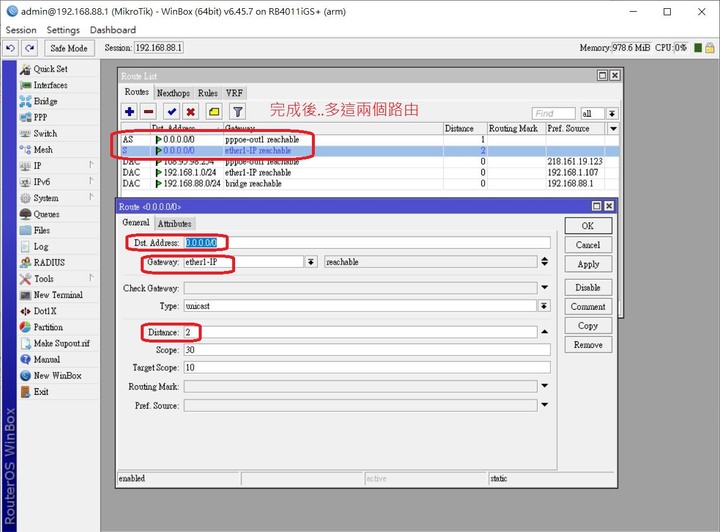Open Files in sidebar
720x532 pixels.
tap(41, 230)
